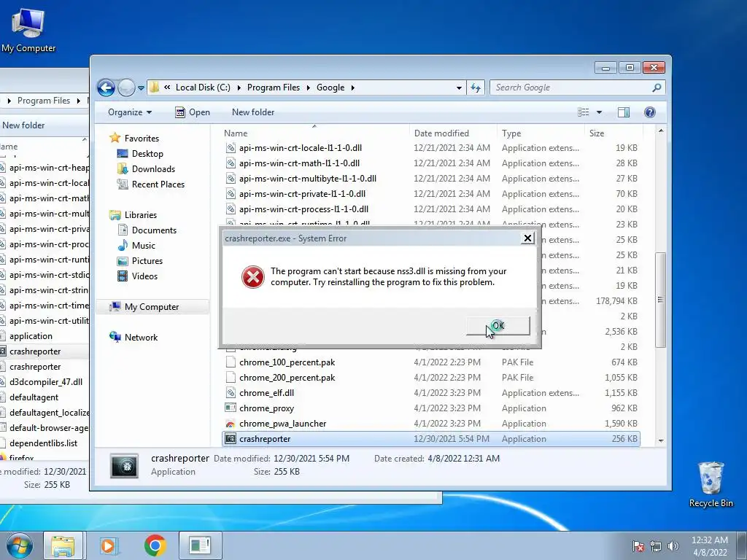Click the file list scrollbar thumb
This screenshot has height=560, width=747.
[660, 300]
